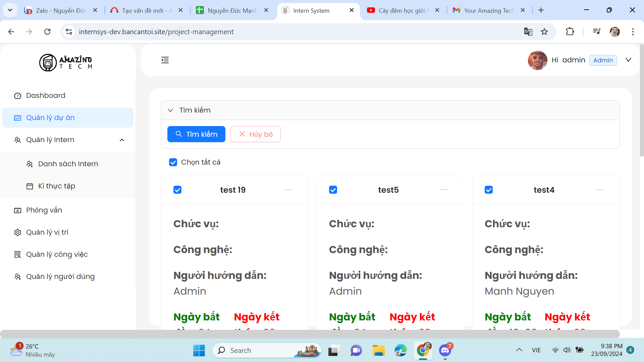Open Danh sách Intern menu item
The width and height of the screenshot is (644, 362).
[68, 164]
